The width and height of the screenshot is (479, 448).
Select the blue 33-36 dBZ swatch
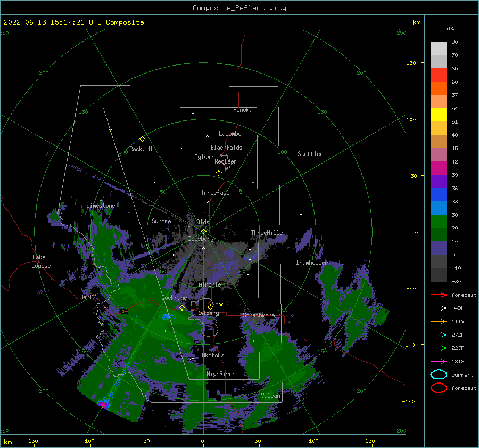click(439, 195)
